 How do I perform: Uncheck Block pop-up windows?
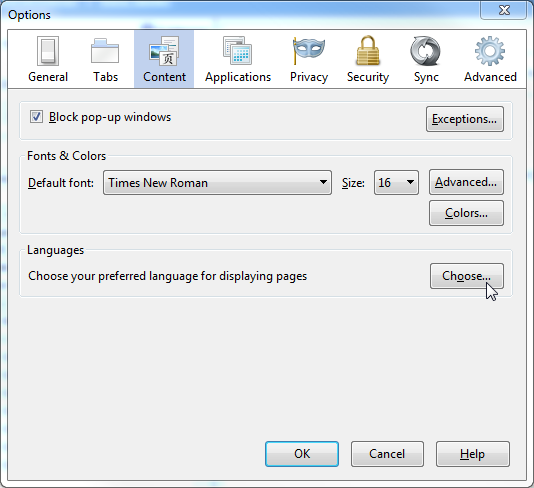pos(36,117)
